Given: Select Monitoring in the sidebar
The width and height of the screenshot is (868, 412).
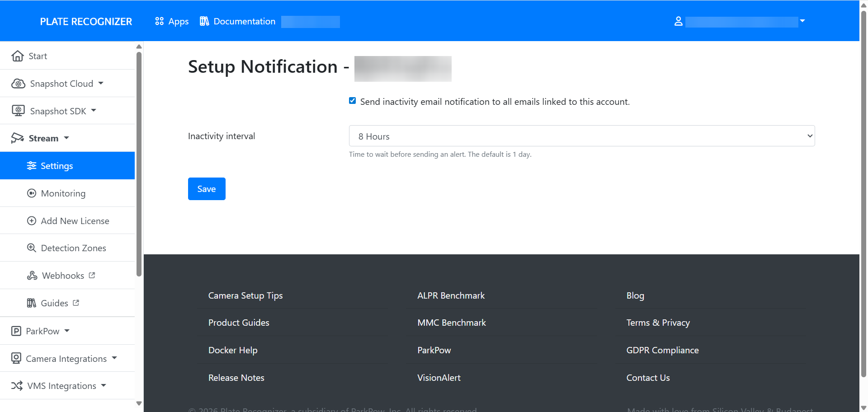Looking at the screenshot, I should (67, 193).
